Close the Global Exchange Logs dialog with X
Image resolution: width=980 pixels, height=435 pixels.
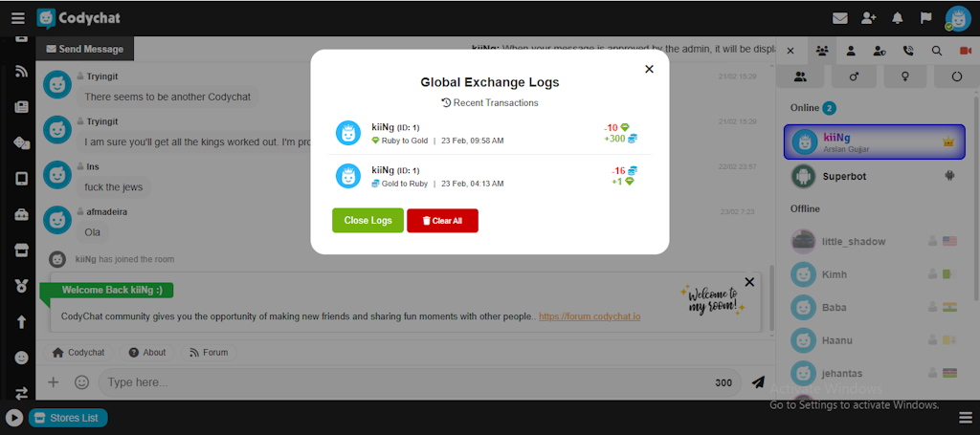(650, 69)
